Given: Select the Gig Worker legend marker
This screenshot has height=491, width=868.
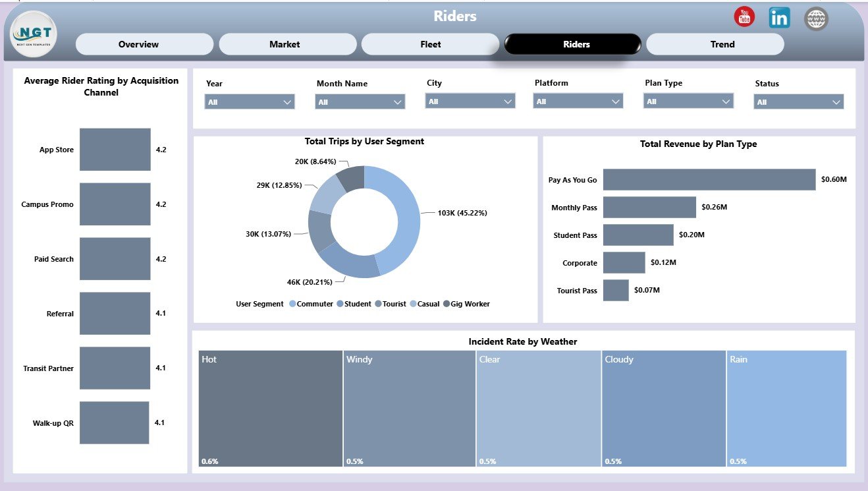Looking at the screenshot, I should [x=446, y=304].
